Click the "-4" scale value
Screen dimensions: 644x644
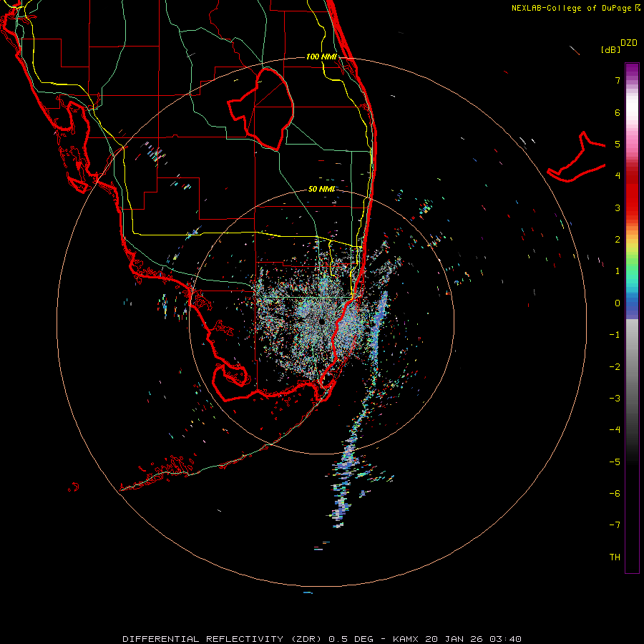(615, 430)
